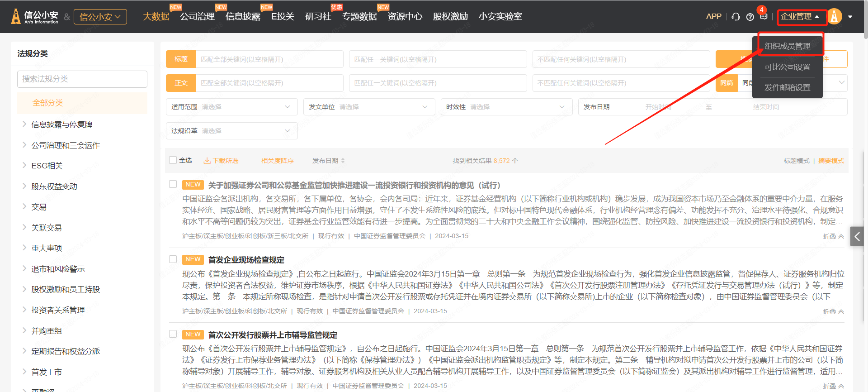This screenshot has width=868, height=392.
Task: Open the 股权激励 nav tab
Action: pos(450,17)
